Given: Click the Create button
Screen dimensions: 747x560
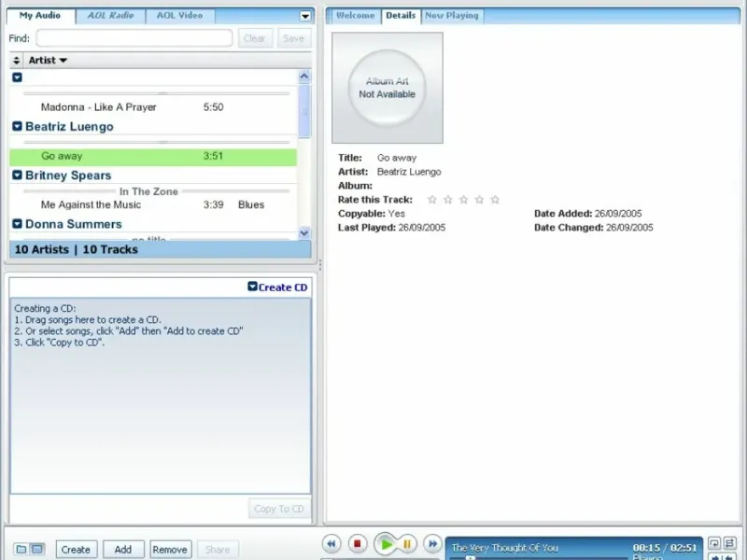Looking at the screenshot, I should point(76,550).
